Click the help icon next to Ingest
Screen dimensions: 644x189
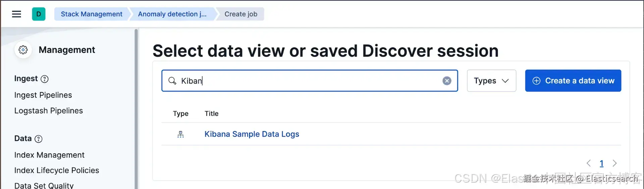[45, 79]
